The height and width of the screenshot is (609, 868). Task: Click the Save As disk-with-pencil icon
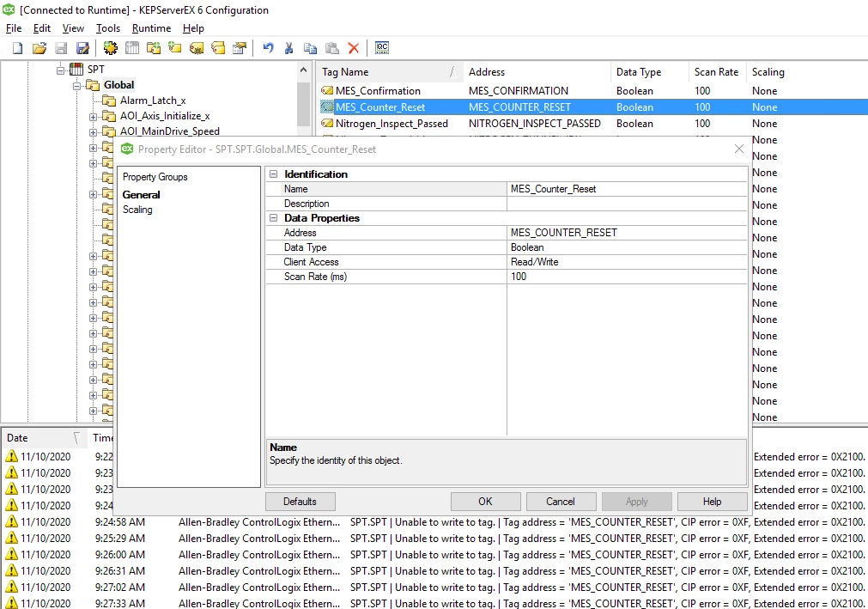click(x=82, y=48)
